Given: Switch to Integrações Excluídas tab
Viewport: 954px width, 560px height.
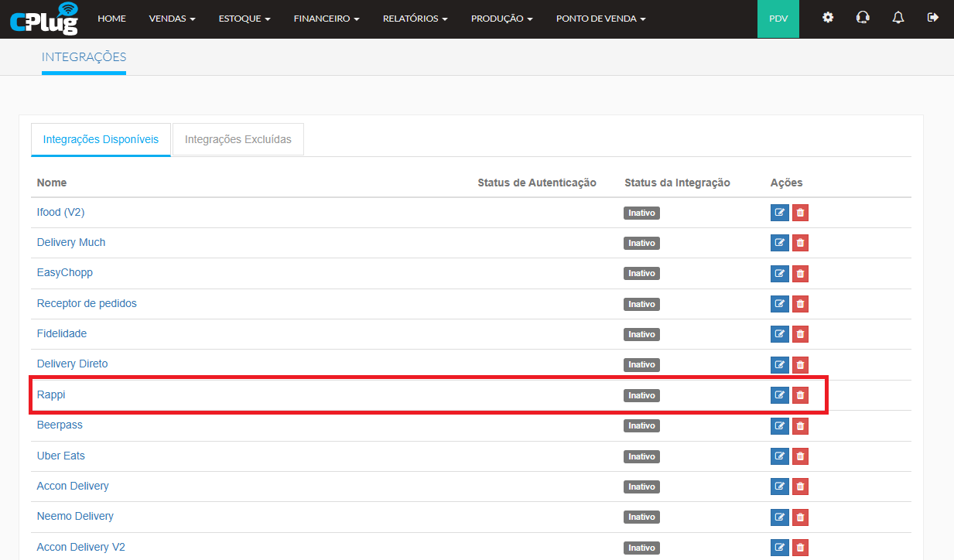Looking at the screenshot, I should (238, 140).
